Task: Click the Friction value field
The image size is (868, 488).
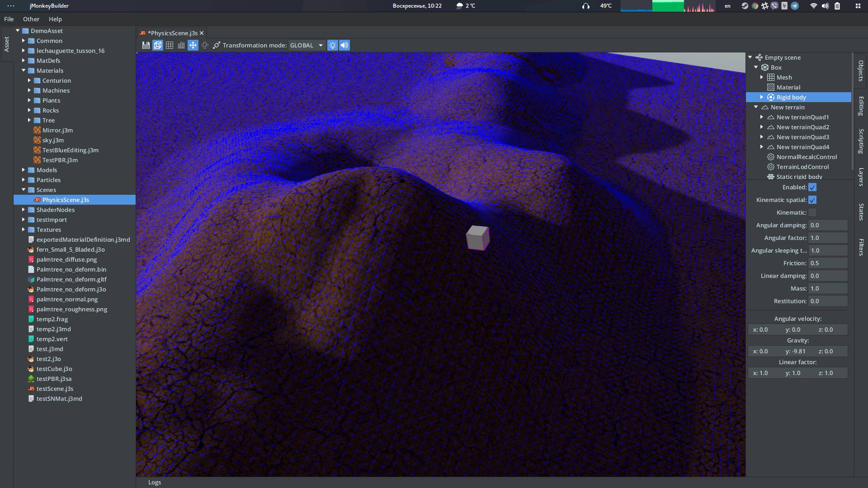Action: [x=827, y=263]
